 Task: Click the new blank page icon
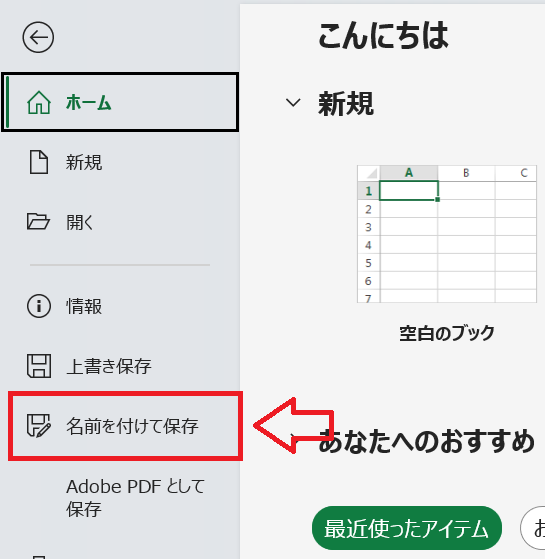tap(38, 162)
